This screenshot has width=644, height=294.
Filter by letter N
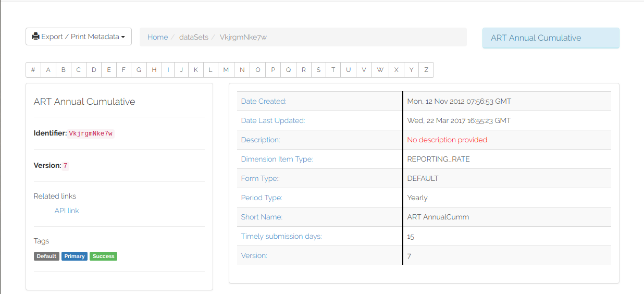242,70
